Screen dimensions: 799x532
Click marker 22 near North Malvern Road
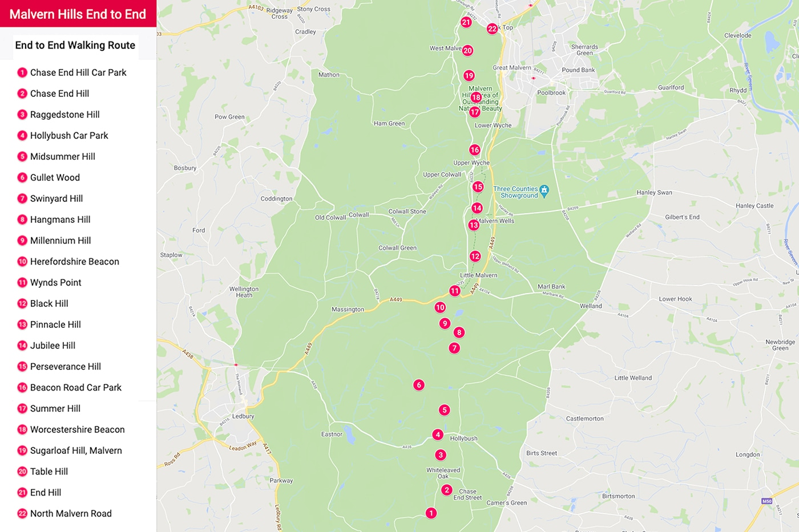click(492, 28)
